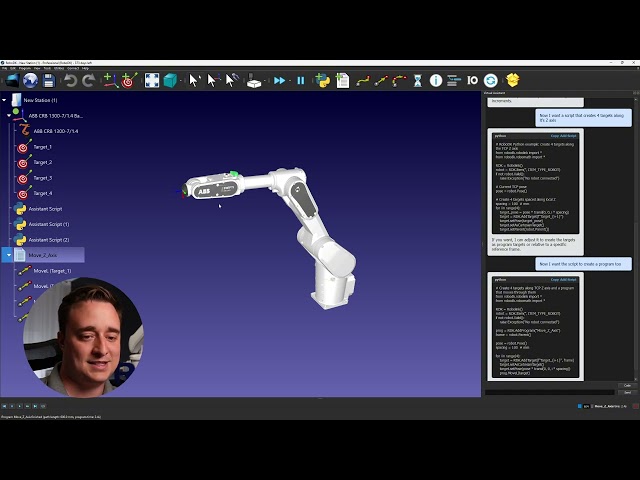Image resolution: width=640 pixels, height=480 pixels.
Task: Open the Edit menu
Action: [x=13, y=69]
